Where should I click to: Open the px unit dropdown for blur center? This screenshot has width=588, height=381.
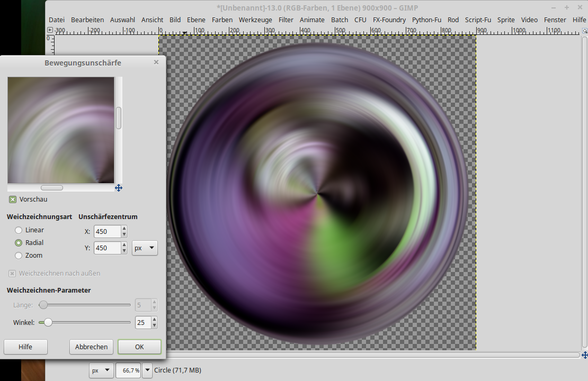(145, 248)
